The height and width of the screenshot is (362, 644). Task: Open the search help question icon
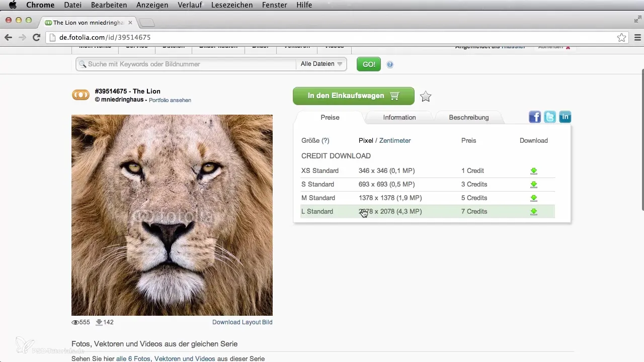[x=390, y=64]
